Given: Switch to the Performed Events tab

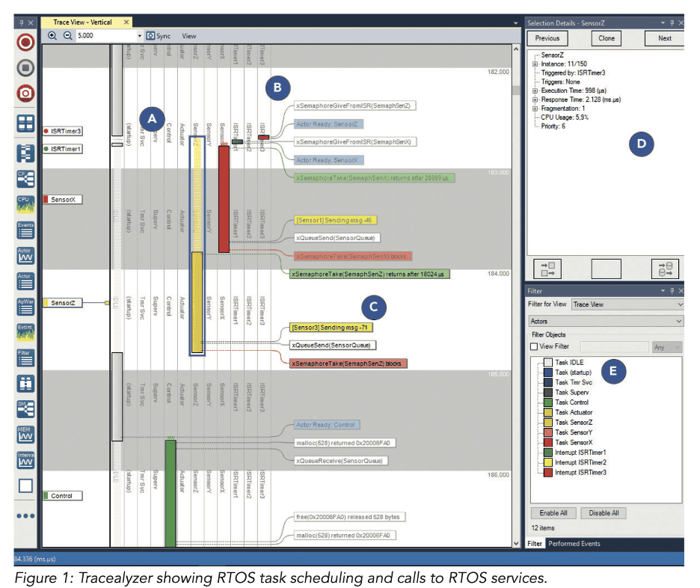Looking at the screenshot, I should tap(574, 543).
